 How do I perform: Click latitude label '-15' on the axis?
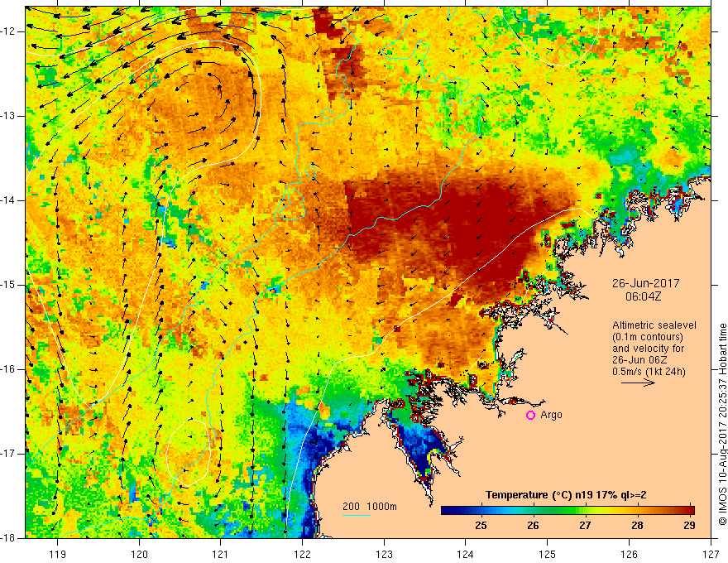click(8, 285)
